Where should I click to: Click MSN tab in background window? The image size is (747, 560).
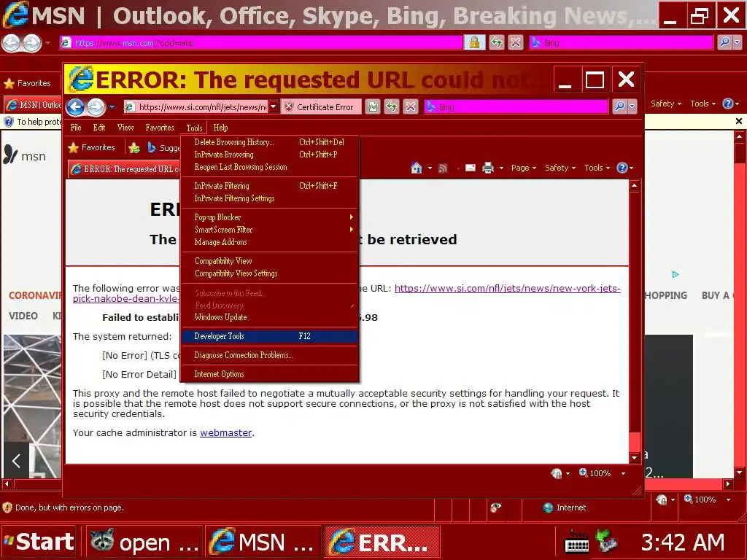point(34,105)
